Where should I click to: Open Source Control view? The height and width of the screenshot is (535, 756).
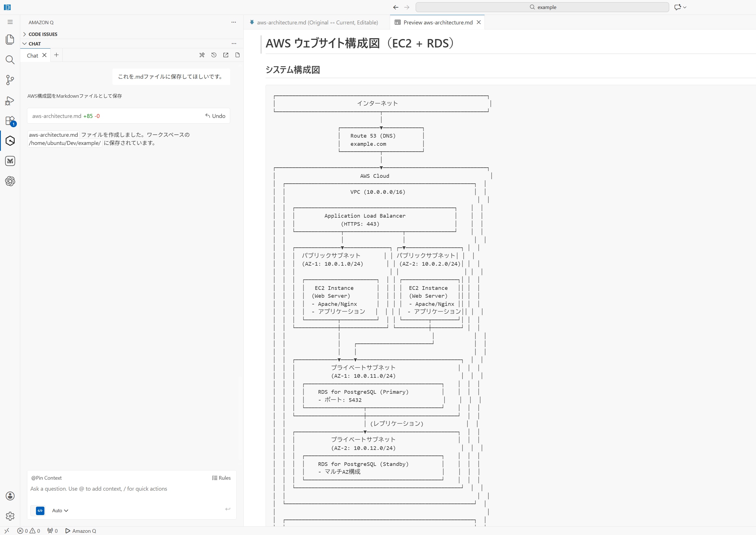(10, 80)
